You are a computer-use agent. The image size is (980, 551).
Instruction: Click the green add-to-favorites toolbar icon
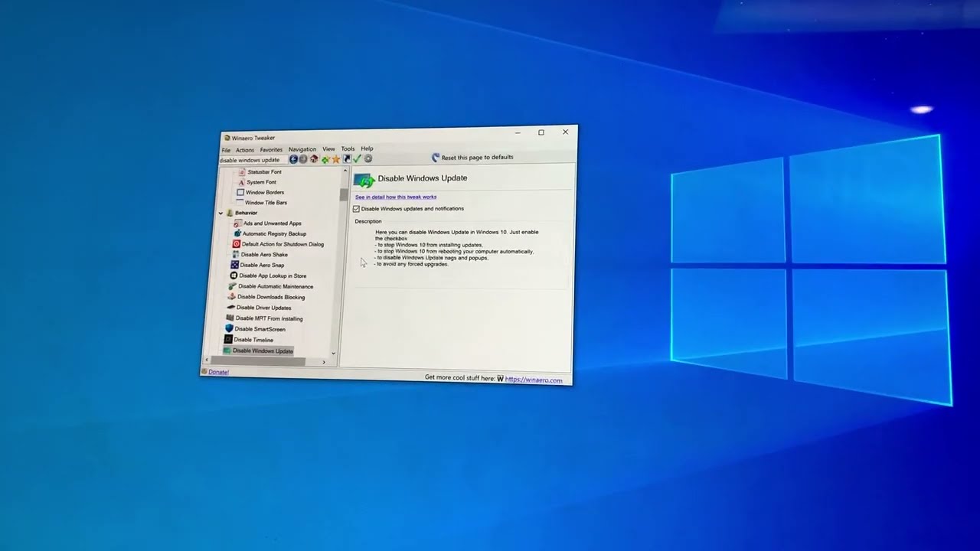325,159
